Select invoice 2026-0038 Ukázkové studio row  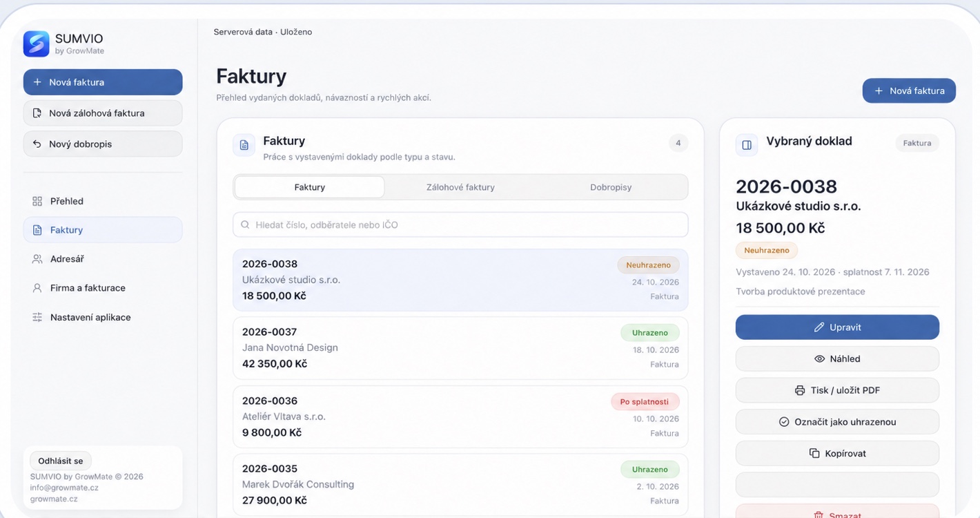tap(460, 280)
